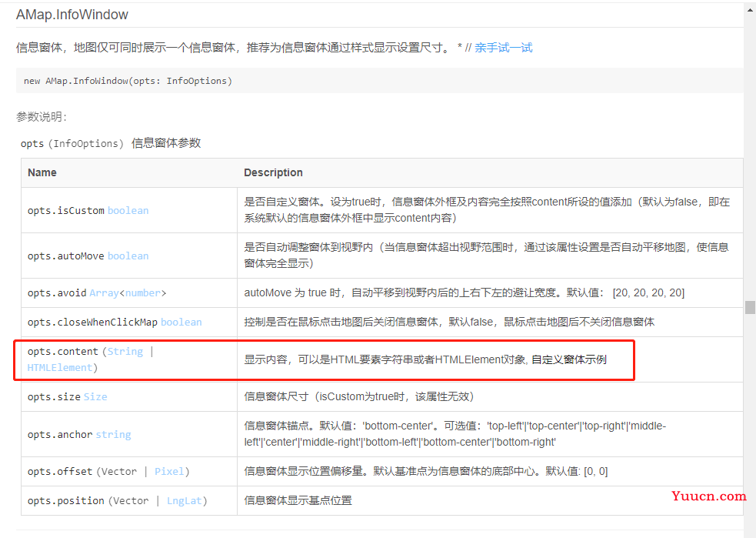Click the Size type link for opts.size

tap(95, 396)
